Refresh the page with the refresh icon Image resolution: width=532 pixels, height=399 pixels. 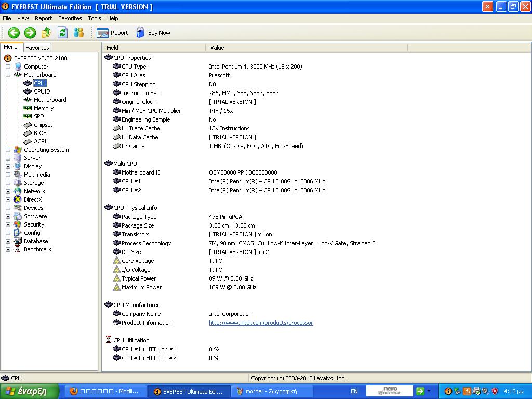click(x=63, y=33)
